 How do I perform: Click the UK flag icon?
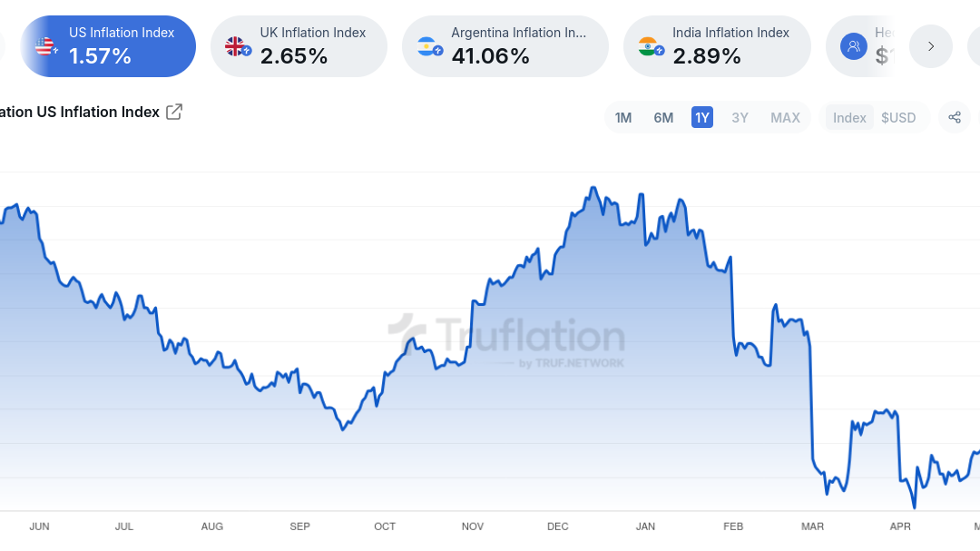(x=237, y=46)
